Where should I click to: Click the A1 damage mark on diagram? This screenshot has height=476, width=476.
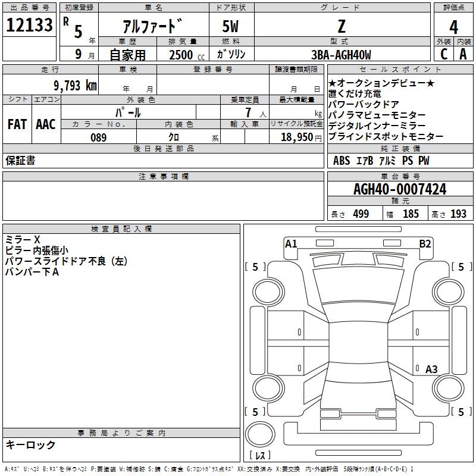click(x=291, y=244)
